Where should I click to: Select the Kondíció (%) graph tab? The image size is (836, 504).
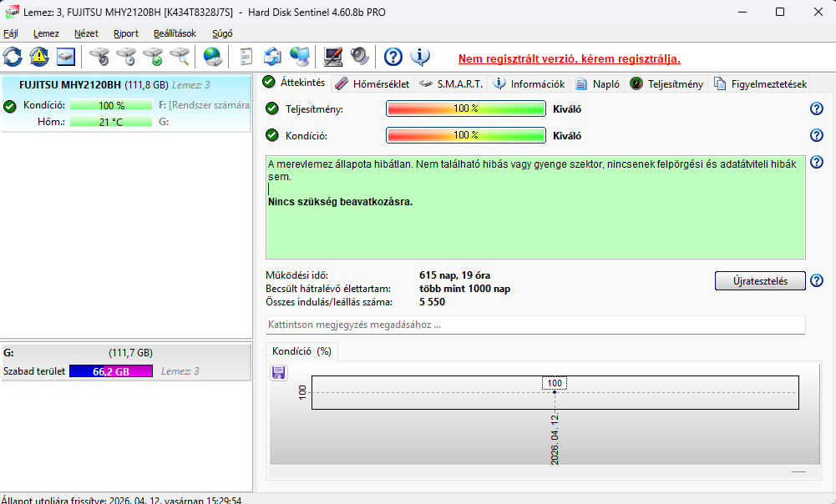[x=301, y=351]
